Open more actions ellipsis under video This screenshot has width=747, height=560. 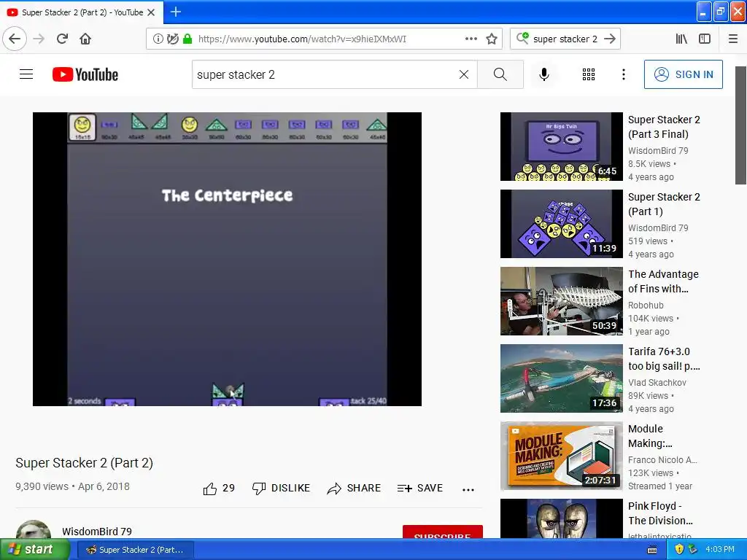pyautogui.click(x=468, y=489)
